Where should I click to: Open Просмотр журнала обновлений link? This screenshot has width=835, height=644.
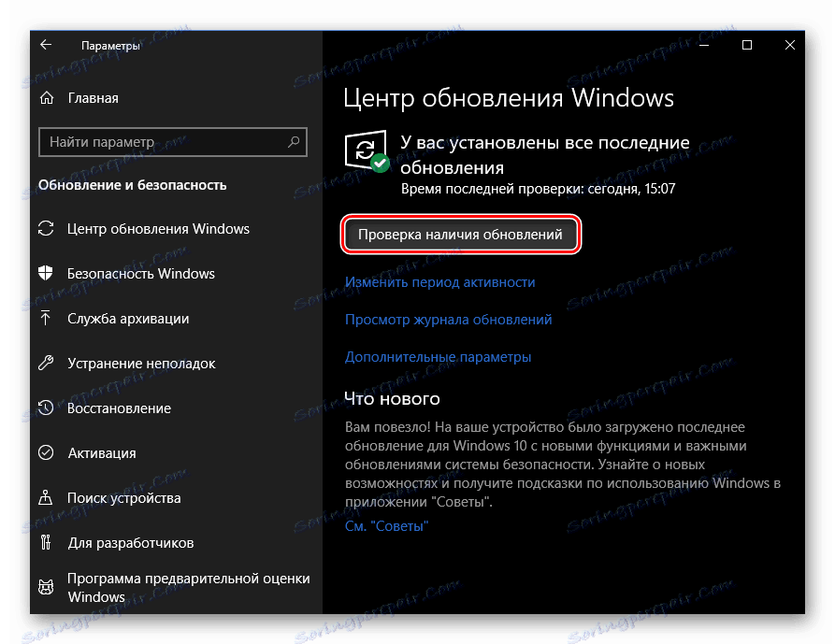click(x=449, y=320)
